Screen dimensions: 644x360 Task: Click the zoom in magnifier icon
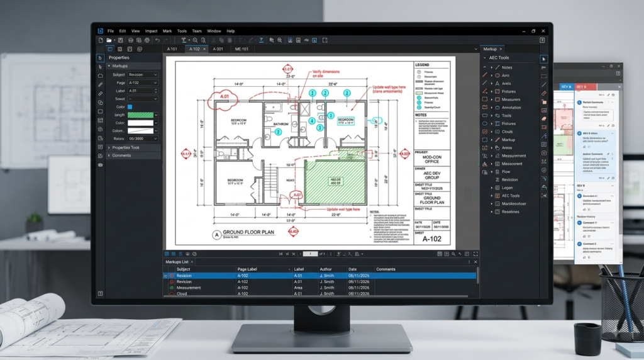(195, 40)
